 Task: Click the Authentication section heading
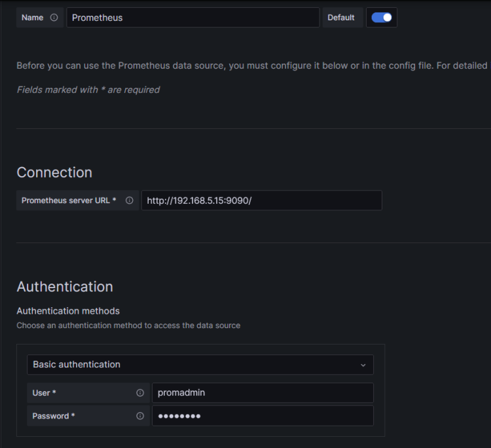coord(65,287)
